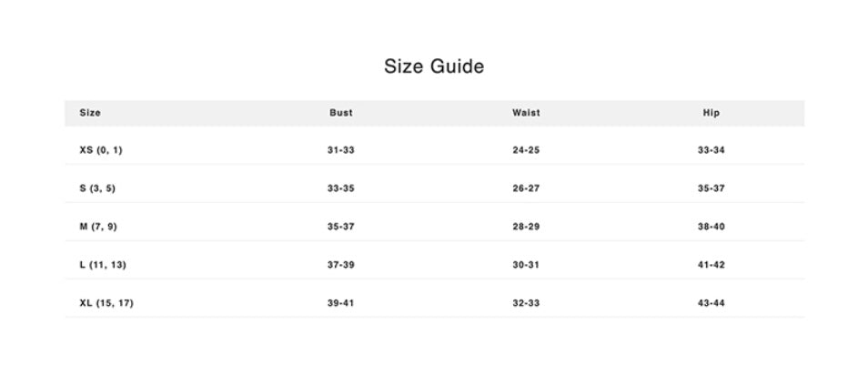Select the Bust column header
Viewport: 868px width, 365px height.
[341, 113]
